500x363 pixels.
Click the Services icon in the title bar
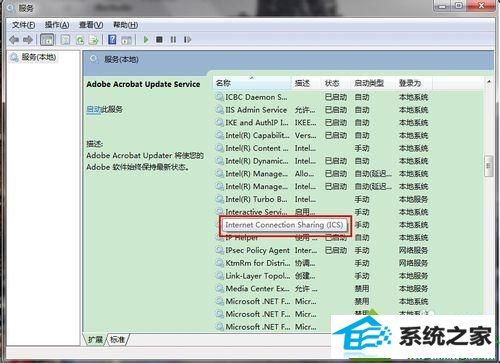pos(11,7)
